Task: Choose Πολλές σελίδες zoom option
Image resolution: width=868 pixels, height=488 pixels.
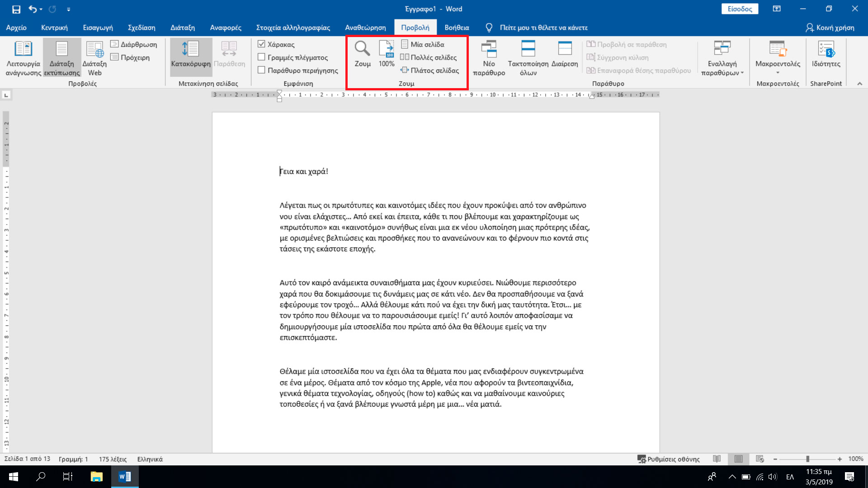Action: coord(429,57)
